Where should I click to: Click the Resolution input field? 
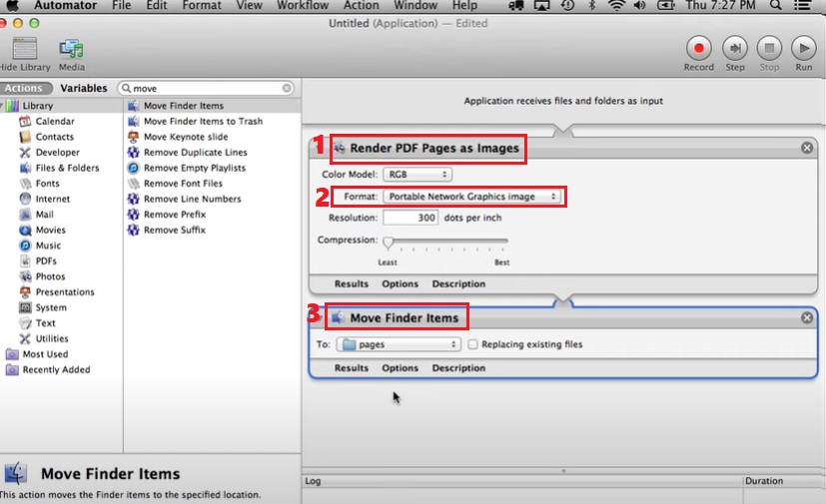coord(411,218)
